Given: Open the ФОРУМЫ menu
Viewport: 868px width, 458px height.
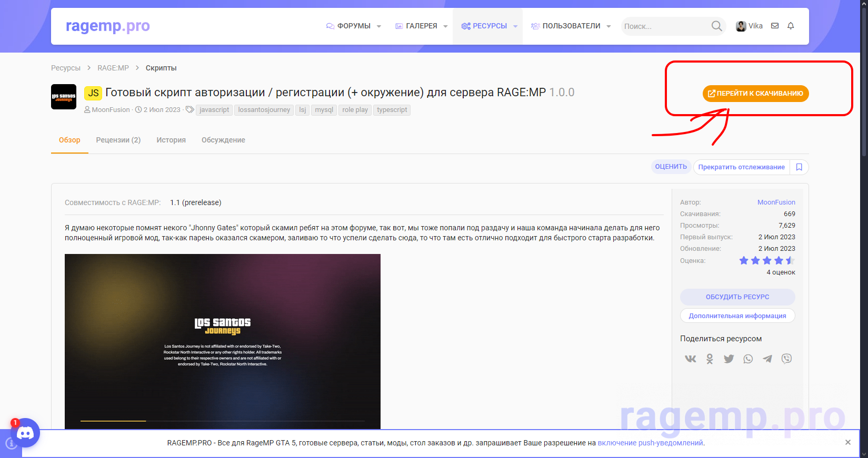Looking at the screenshot, I should [348, 26].
